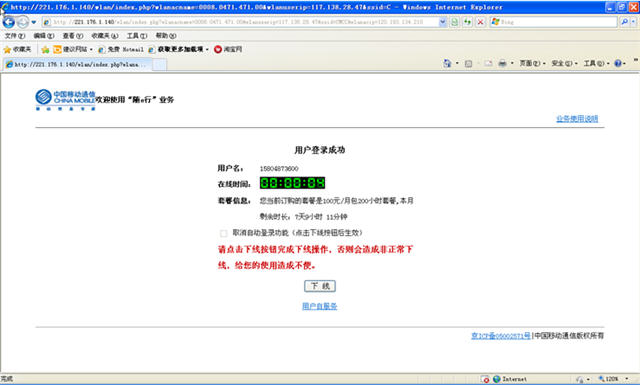Open the 工具(T) menu in menu bar
Image resolution: width=640 pixels, height=385 pixels.
pyautogui.click(x=137, y=36)
